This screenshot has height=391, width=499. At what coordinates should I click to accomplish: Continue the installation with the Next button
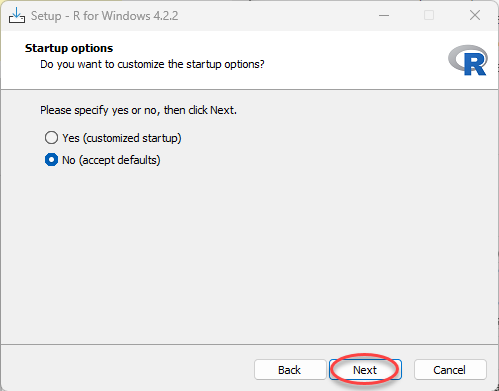(365, 370)
